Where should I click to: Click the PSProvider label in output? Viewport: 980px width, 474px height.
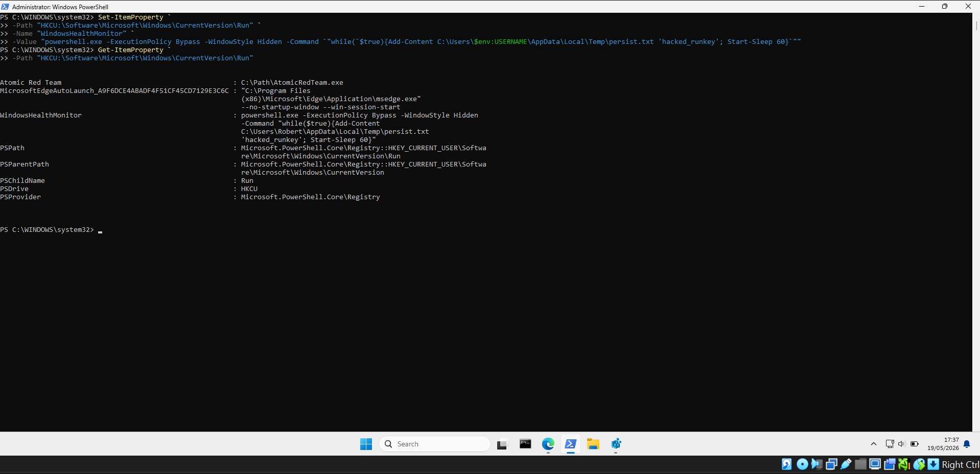click(20, 197)
